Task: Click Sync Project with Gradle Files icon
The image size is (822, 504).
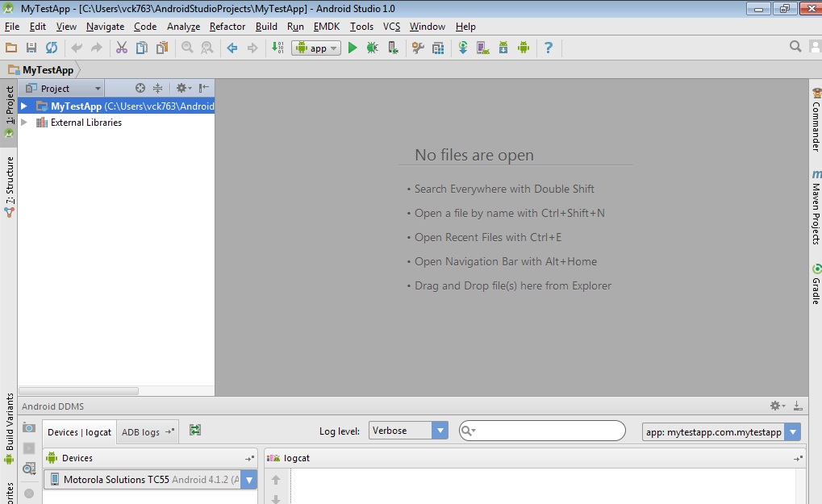Action: coord(463,48)
